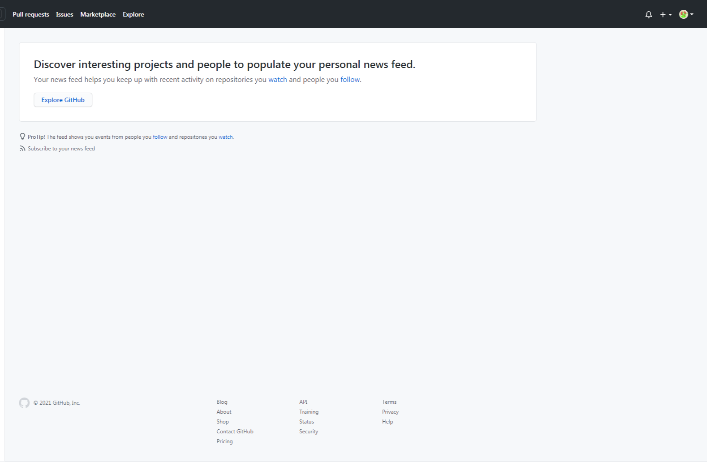
Task: Click the Explore GitHub button
Action: [x=63, y=100]
